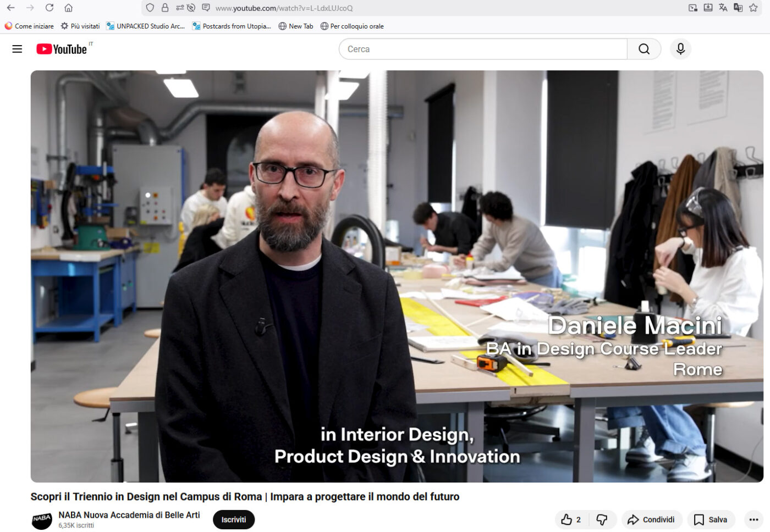Screen dimensions: 770x532
Task: Click the translate page icon
Action: coord(723,8)
